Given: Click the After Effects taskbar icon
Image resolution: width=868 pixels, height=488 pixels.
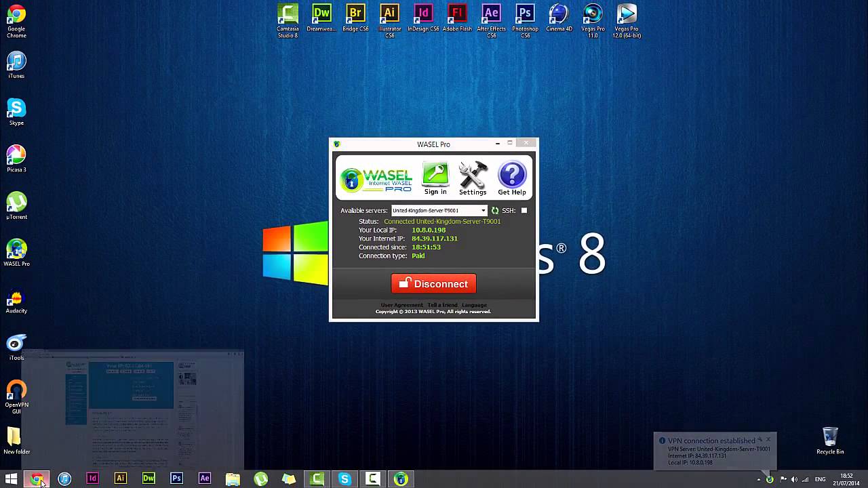Looking at the screenshot, I should pyautogui.click(x=204, y=479).
